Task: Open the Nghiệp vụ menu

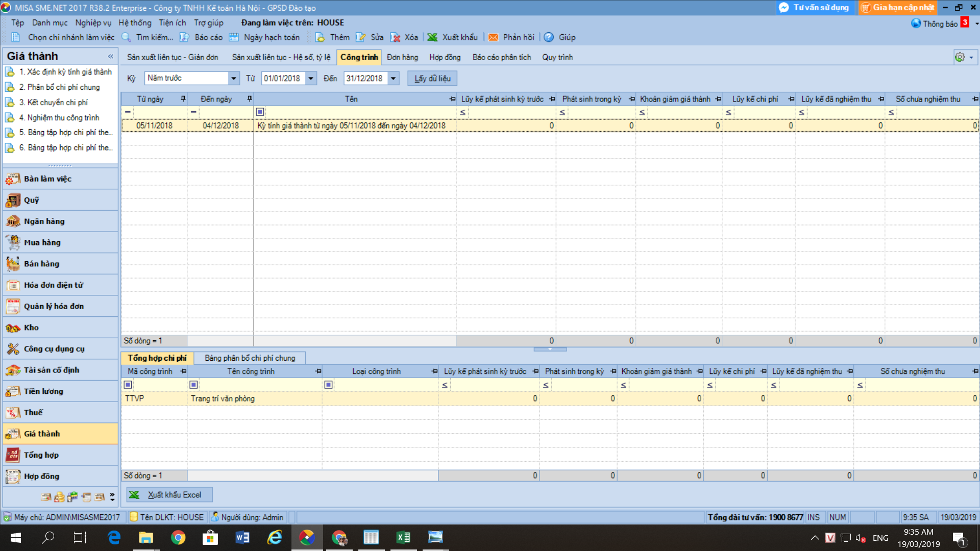Action: coord(93,23)
